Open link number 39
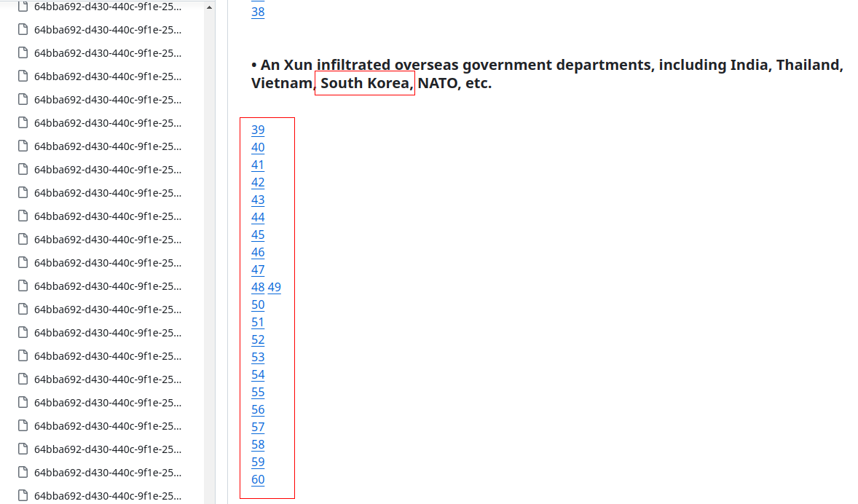The width and height of the screenshot is (858, 504). tap(258, 130)
